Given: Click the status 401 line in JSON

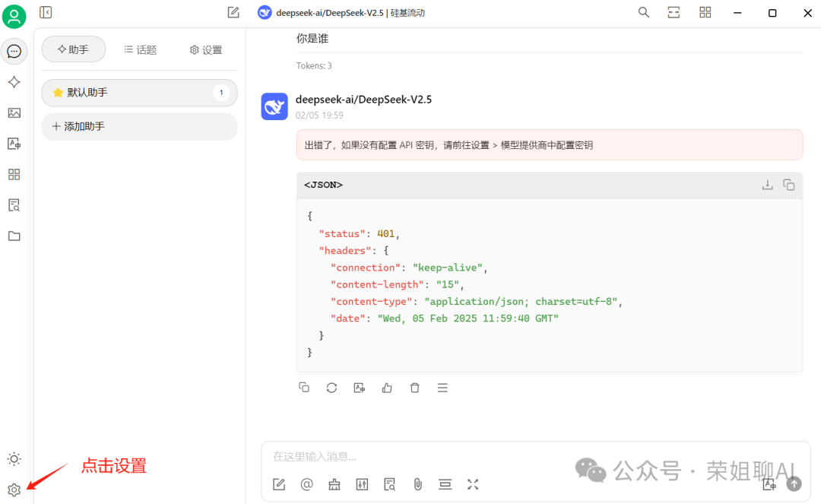Looking at the screenshot, I should [359, 234].
